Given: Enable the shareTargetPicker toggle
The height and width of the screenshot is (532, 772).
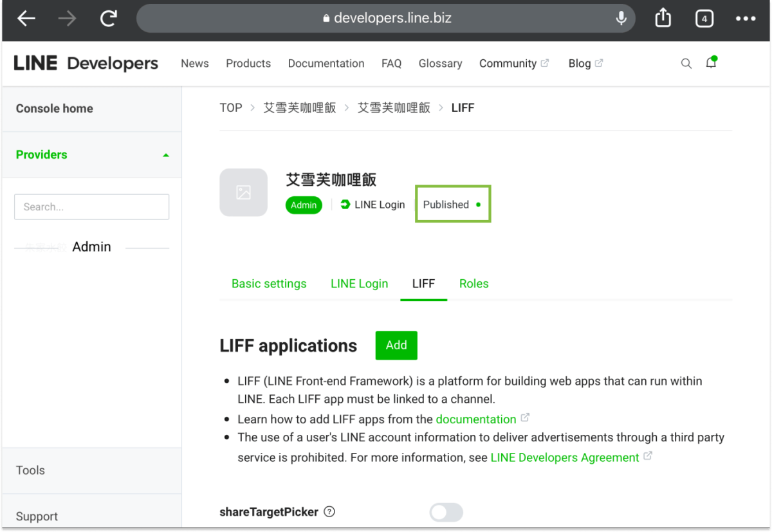Looking at the screenshot, I should (x=446, y=511).
